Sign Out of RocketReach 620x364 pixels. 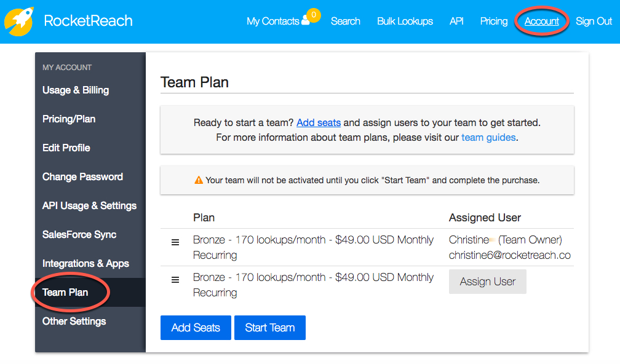pyautogui.click(x=594, y=22)
